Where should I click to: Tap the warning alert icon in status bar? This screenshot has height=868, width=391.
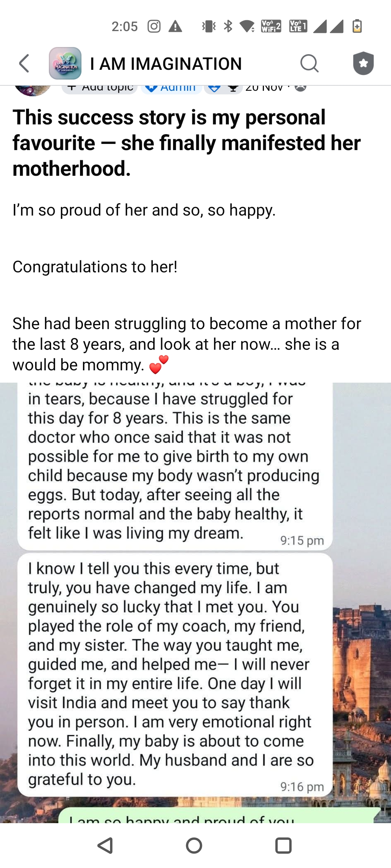(176, 26)
